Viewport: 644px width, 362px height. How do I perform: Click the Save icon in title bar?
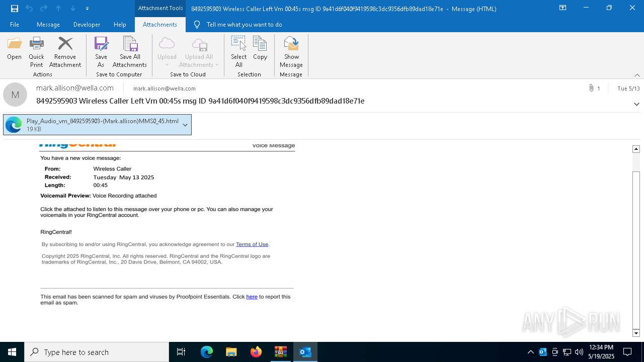pyautogui.click(x=14, y=8)
